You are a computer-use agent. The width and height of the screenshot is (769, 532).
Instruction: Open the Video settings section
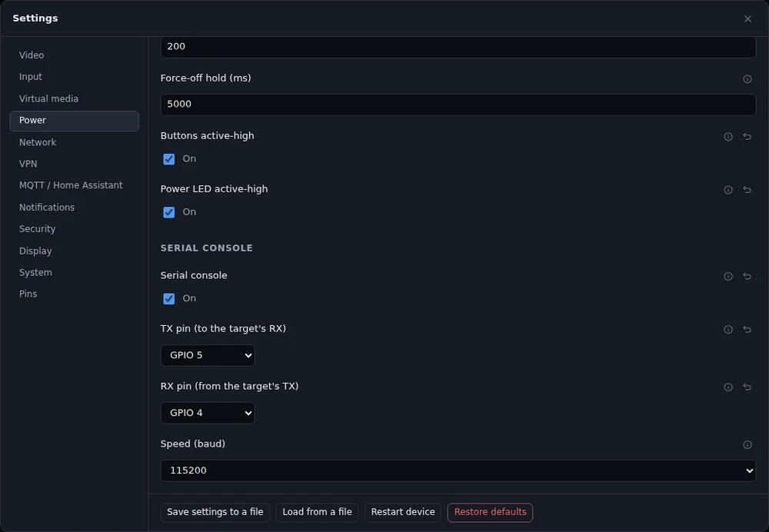74,55
